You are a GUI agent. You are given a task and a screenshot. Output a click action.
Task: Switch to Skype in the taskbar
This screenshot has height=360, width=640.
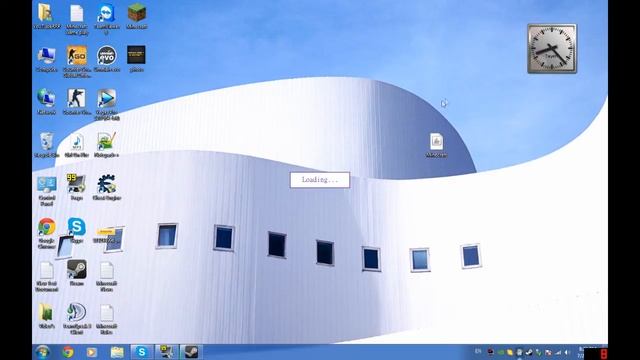[x=142, y=352]
